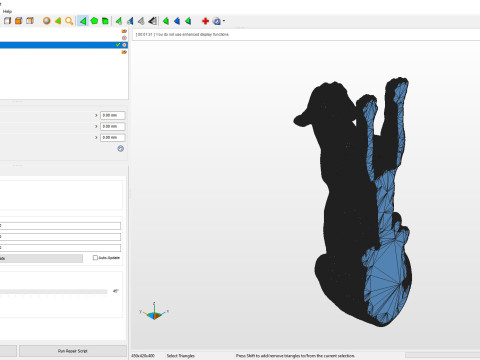Click the second wide input field in repair panel
The image size is (480, 360).
60,237
